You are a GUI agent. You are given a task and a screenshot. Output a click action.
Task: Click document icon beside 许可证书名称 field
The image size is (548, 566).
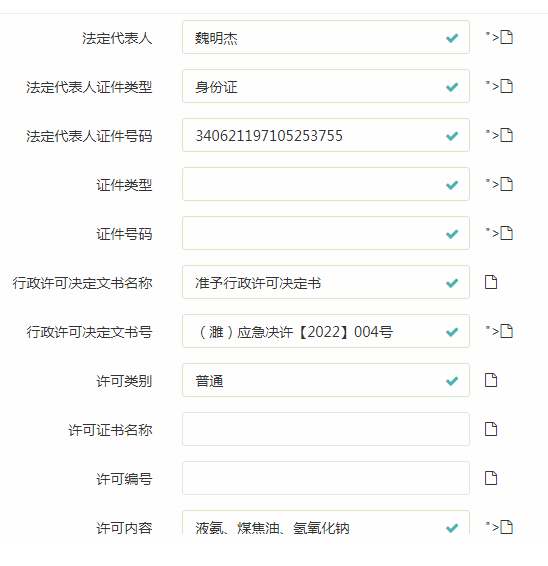pyautogui.click(x=491, y=430)
